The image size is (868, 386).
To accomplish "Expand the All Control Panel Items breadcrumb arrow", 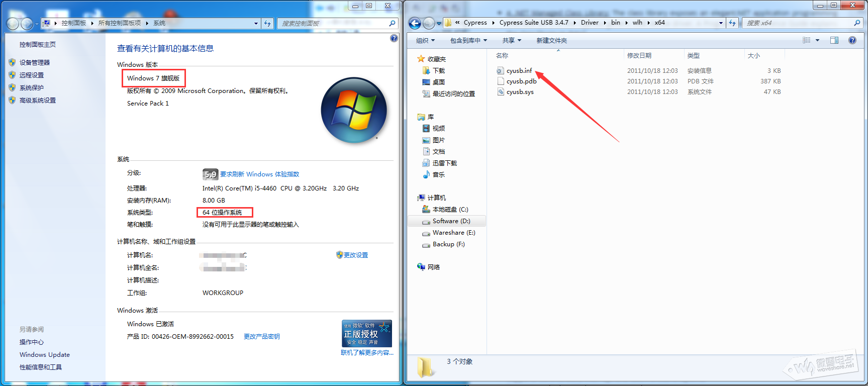I will click(x=147, y=23).
